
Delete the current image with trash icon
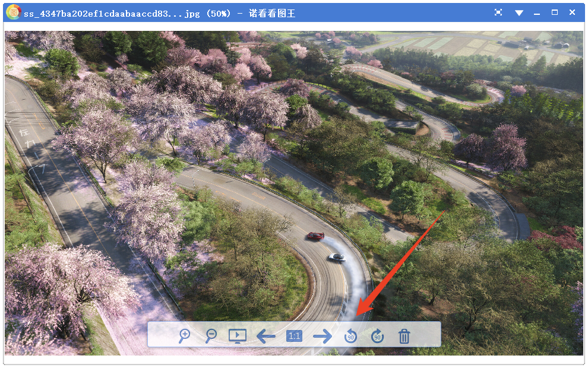(404, 337)
